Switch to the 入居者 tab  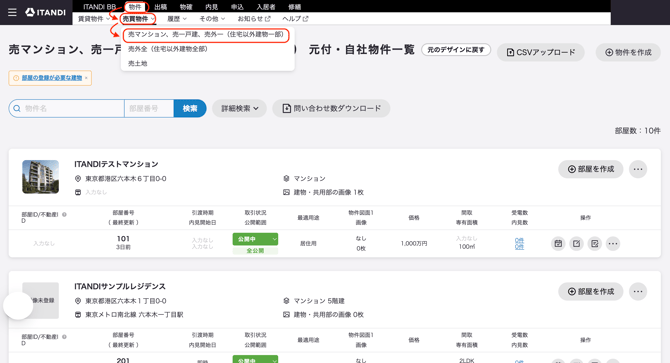point(266,7)
